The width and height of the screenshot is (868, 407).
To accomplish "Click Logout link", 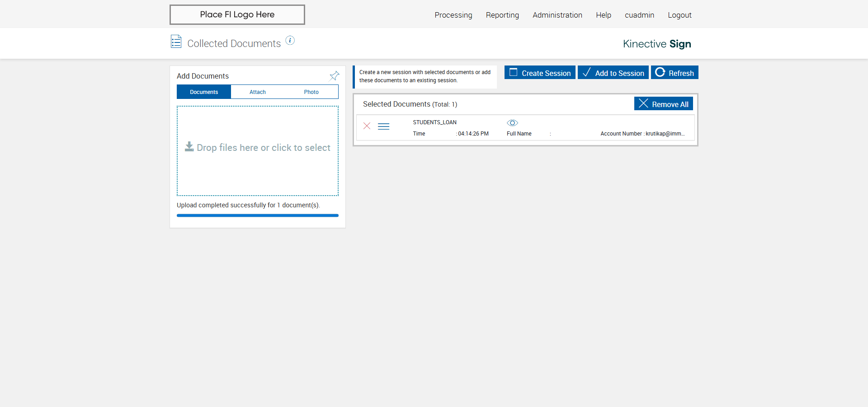I will coord(679,15).
